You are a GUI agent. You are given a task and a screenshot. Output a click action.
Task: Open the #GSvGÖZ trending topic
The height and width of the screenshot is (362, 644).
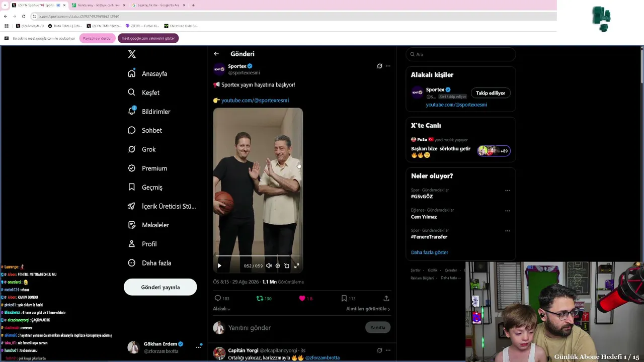point(422,197)
